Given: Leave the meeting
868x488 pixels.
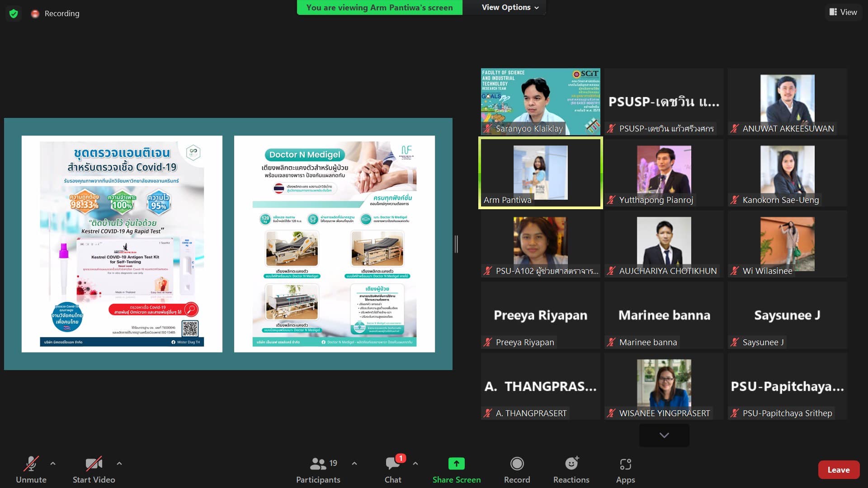Looking at the screenshot, I should pyautogui.click(x=839, y=470).
